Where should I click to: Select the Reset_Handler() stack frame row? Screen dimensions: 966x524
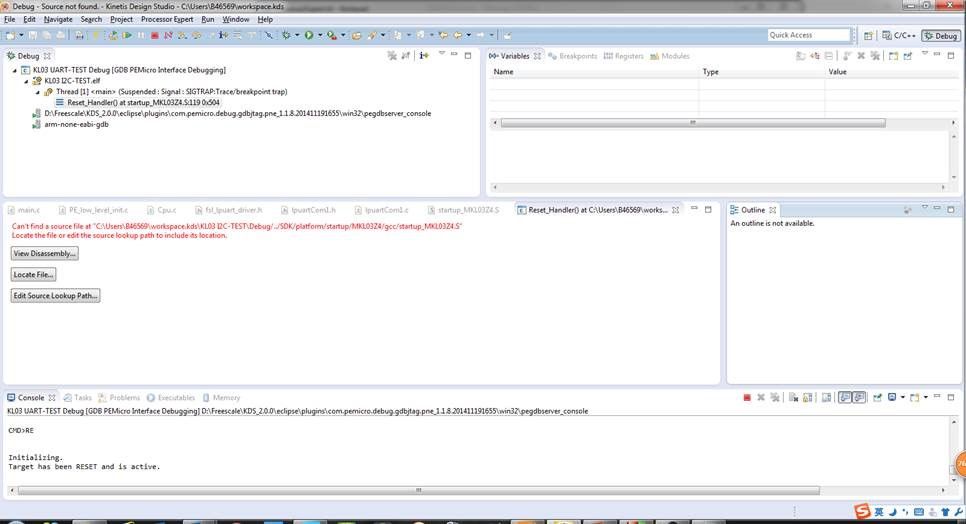tap(143, 102)
